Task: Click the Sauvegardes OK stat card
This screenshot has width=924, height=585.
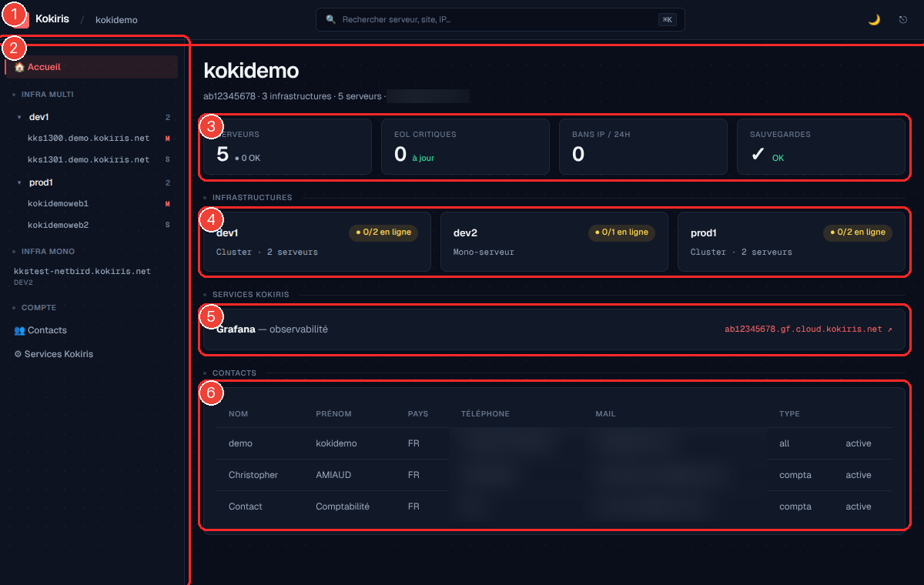Action: (821, 146)
